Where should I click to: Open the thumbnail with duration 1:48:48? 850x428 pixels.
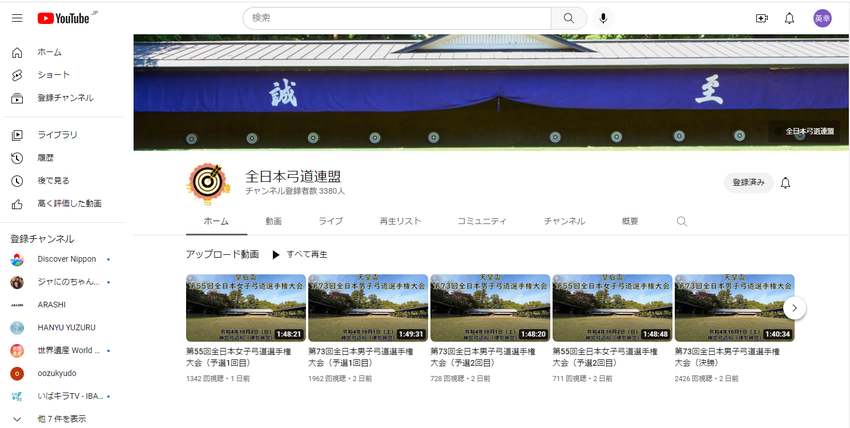(x=613, y=308)
